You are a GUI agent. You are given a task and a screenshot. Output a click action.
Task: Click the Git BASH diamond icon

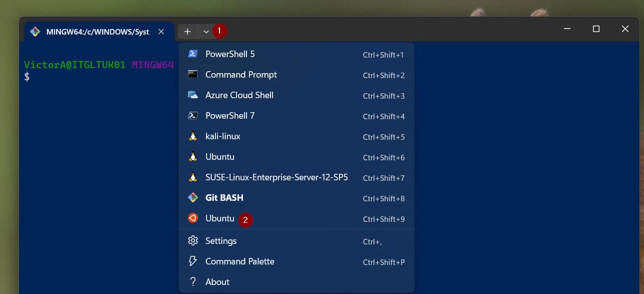[192, 197]
